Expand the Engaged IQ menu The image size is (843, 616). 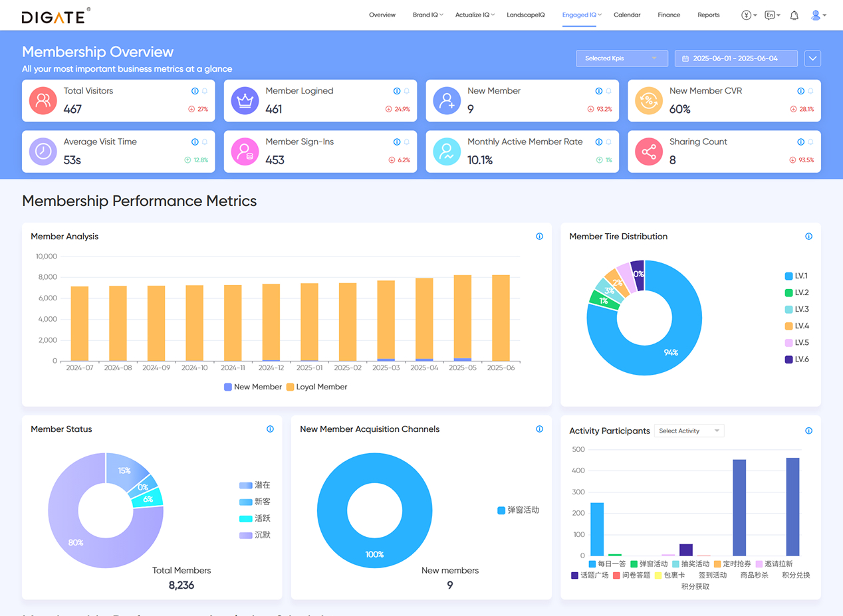coord(582,15)
